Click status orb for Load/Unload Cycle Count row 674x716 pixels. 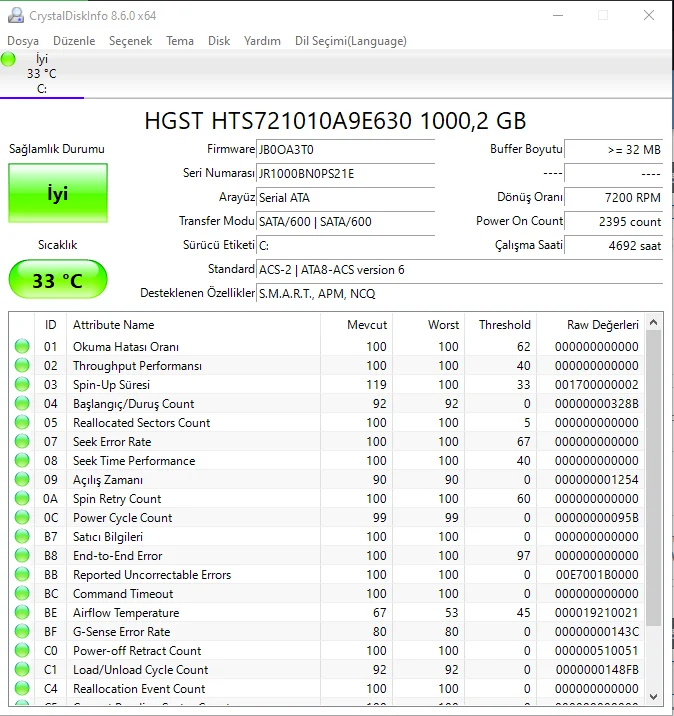[x=22, y=669]
